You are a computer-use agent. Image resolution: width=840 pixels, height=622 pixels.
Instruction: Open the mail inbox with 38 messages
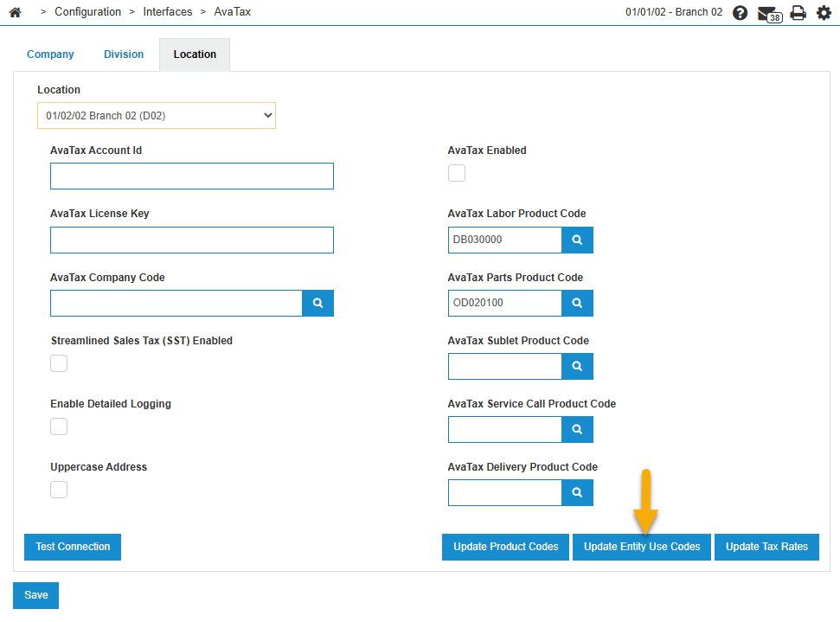pyautogui.click(x=770, y=13)
